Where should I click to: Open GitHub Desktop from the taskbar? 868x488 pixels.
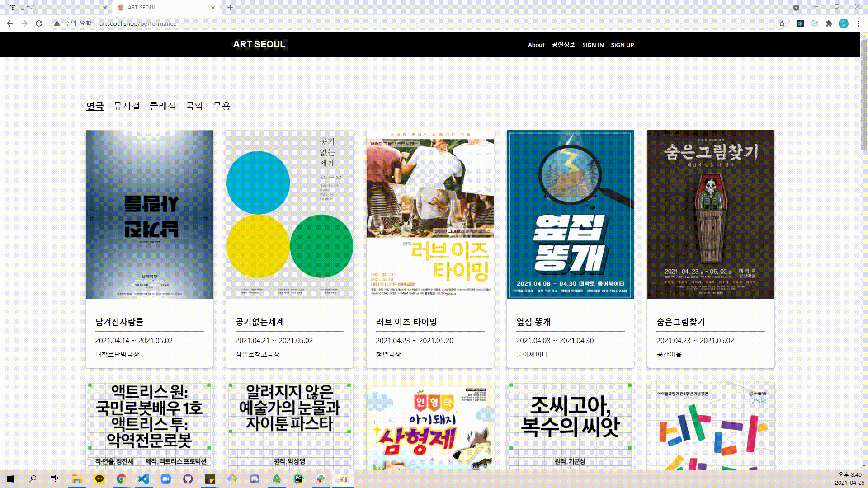[188, 479]
